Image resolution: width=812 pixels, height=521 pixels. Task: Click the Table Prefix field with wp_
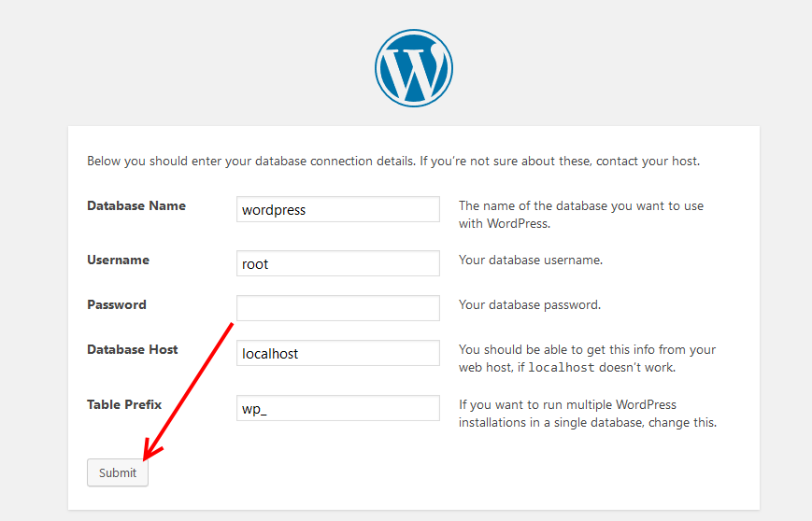pyautogui.click(x=338, y=408)
